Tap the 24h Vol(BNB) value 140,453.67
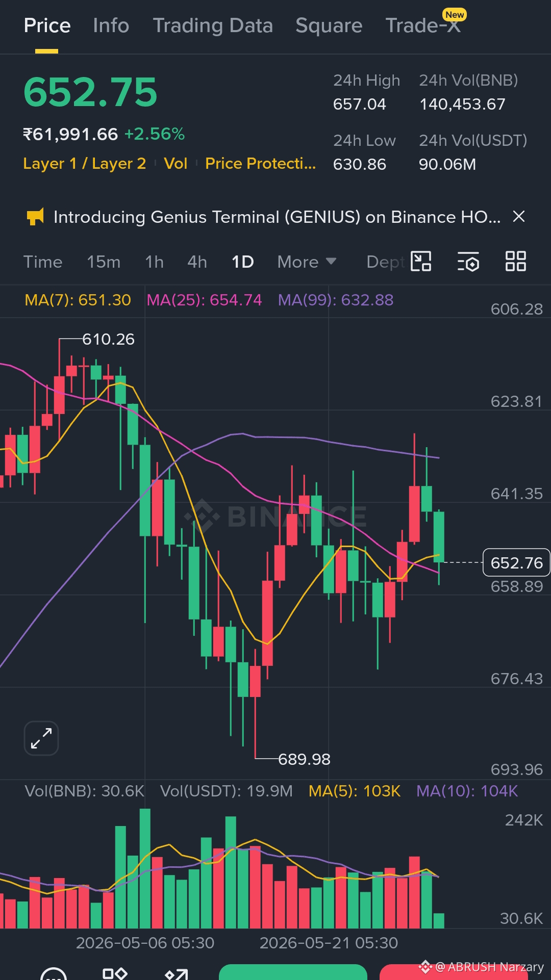The height and width of the screenshot is (980, 551). 462,104
